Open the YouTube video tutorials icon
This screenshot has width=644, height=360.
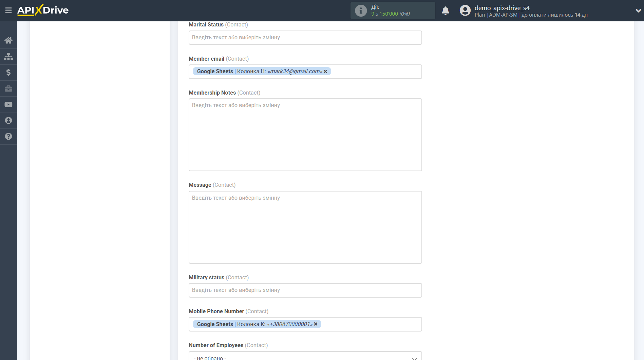click(8, 104)
